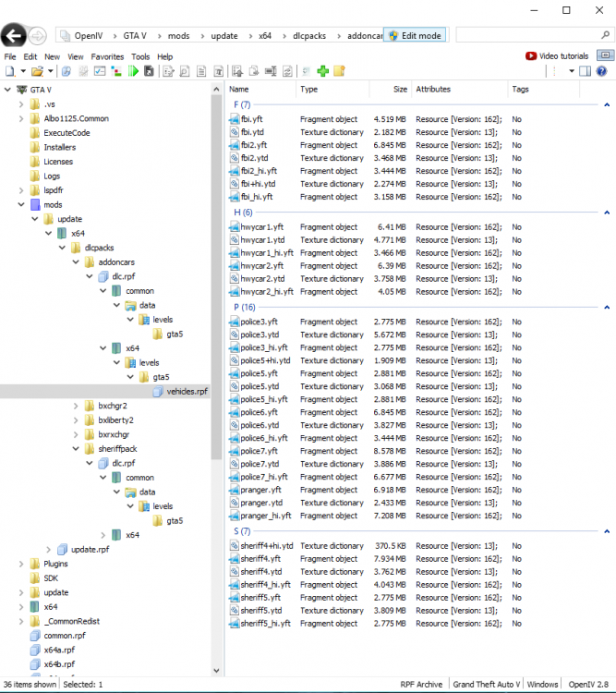Click the Open folder toolbar icon
Image resolution: width=616 pixels, height=693 pixels.
(x=37, y=71)
